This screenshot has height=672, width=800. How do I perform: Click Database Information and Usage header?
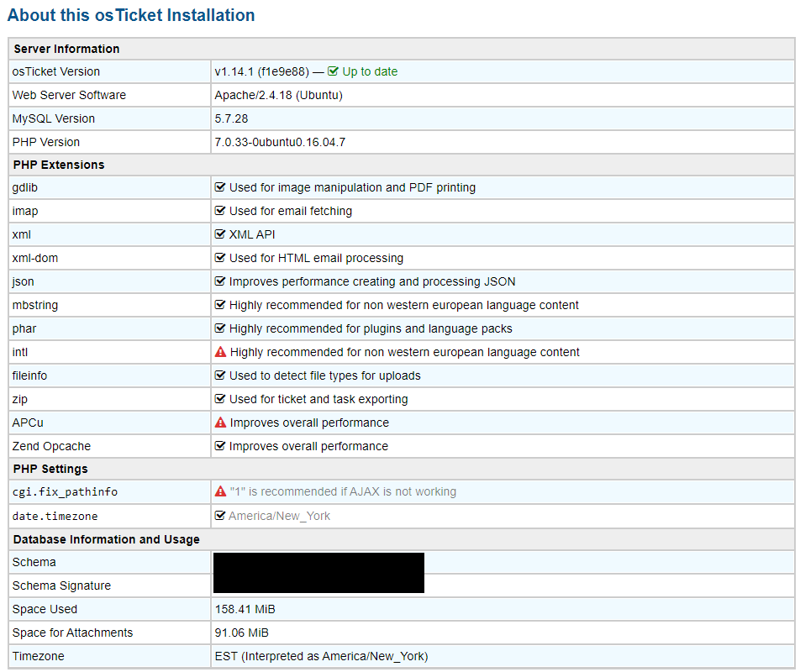click(106, 539)
